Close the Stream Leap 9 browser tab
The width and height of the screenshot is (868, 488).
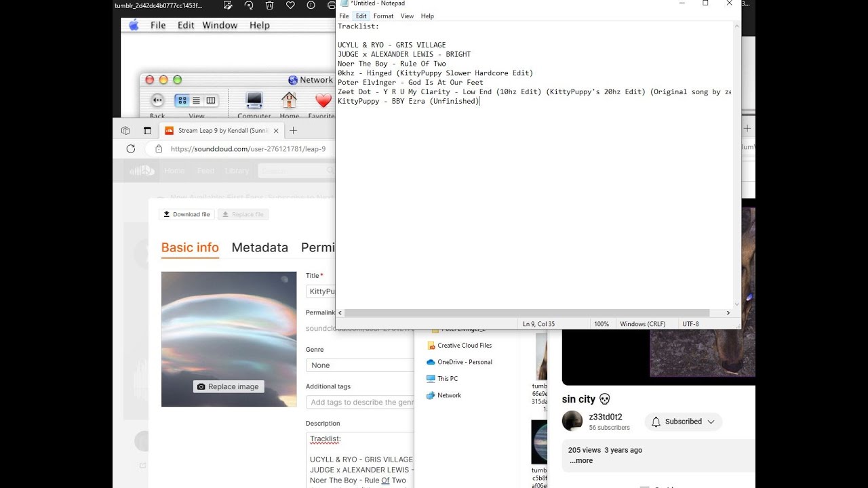275,131
